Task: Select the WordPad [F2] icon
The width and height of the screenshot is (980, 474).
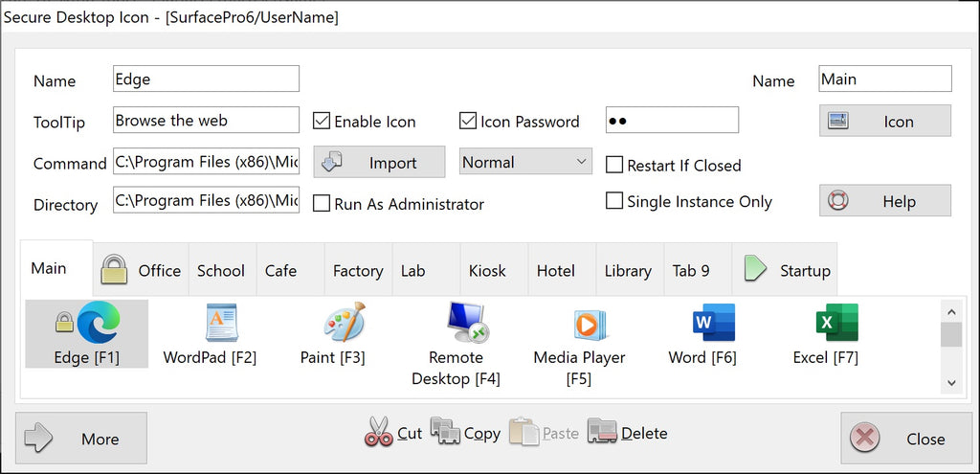Action: [221, 324]
